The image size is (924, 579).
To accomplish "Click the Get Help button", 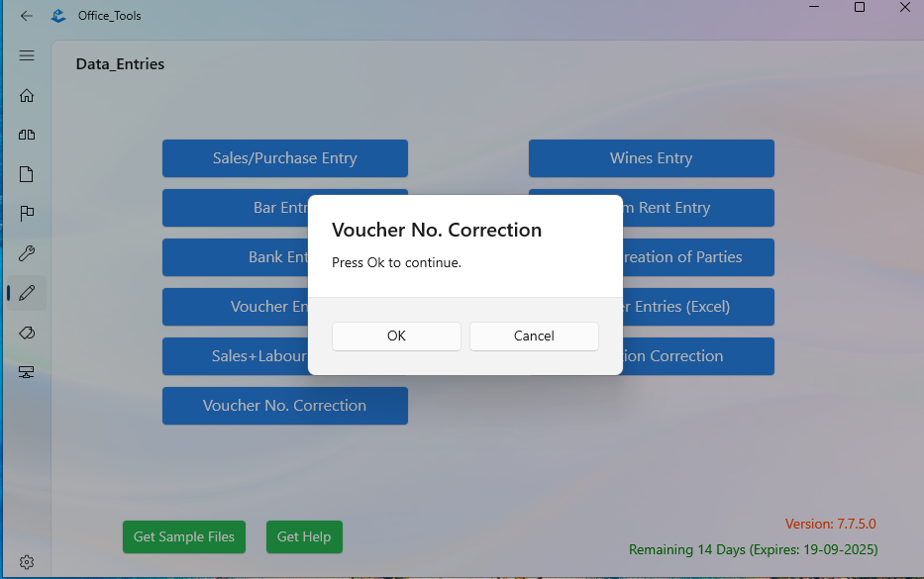I will (304, 536).
